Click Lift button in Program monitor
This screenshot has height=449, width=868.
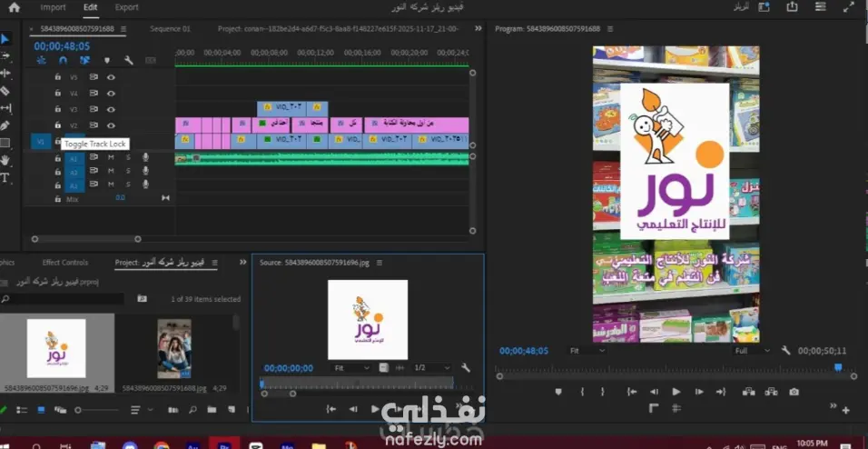pyautogui.click(x=749, y=392)
